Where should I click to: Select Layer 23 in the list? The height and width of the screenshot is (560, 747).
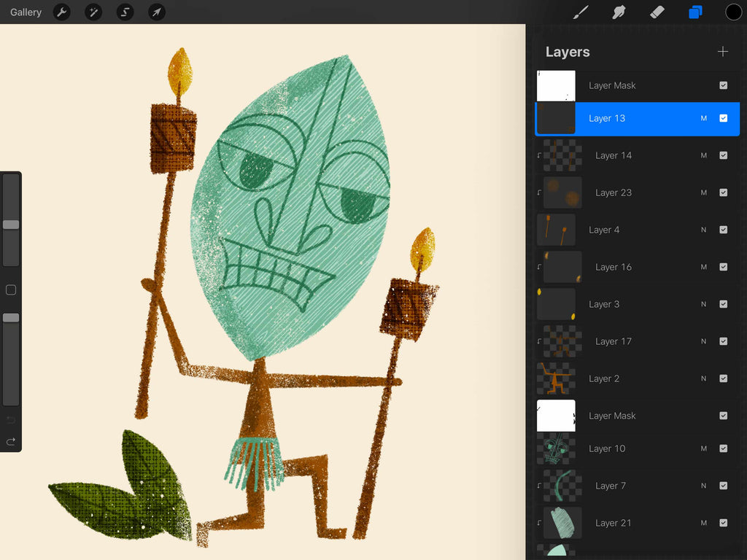pos(613,192)
